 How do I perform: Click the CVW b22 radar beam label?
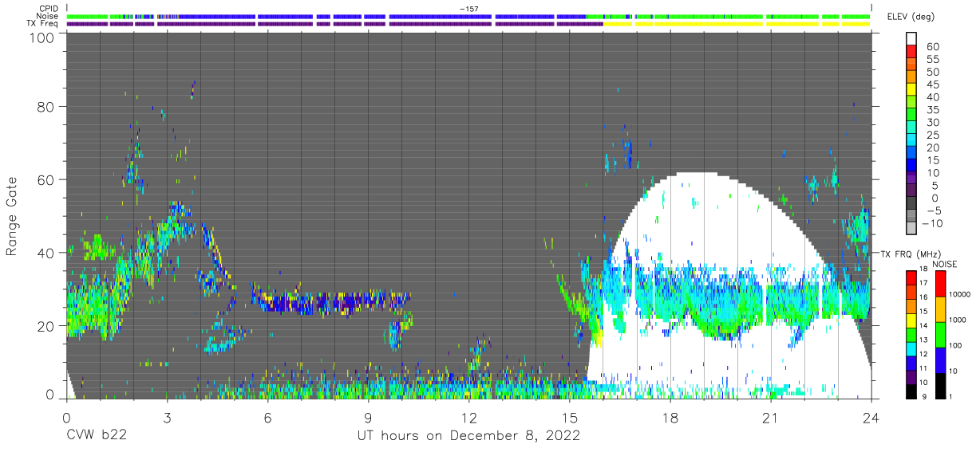click(97, 437)
